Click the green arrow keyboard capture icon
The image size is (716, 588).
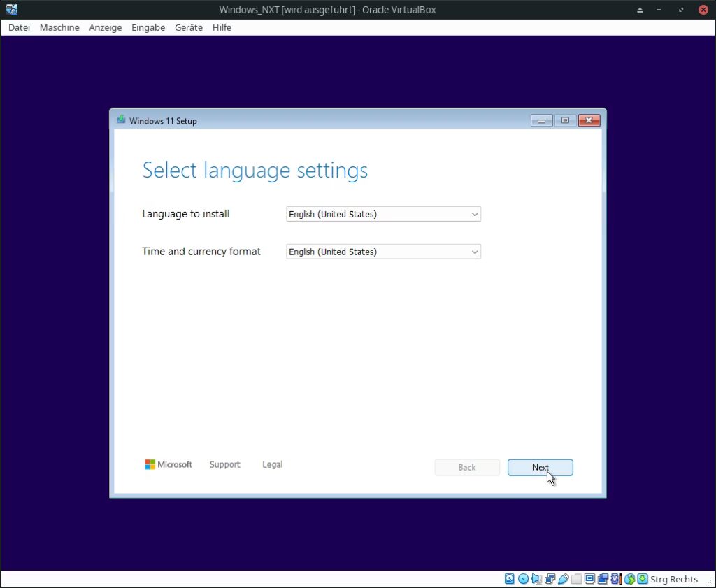(642, 579)
